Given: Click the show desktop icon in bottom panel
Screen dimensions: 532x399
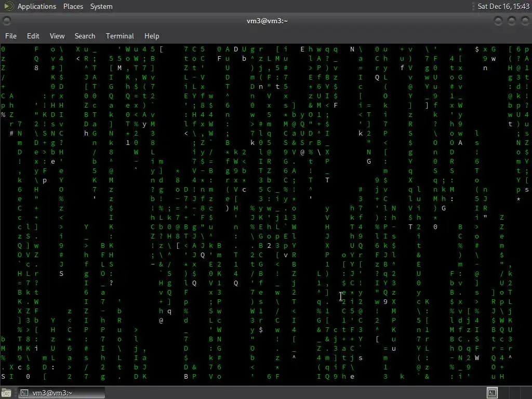Looking at the screenshot, I should pos(6,393).
